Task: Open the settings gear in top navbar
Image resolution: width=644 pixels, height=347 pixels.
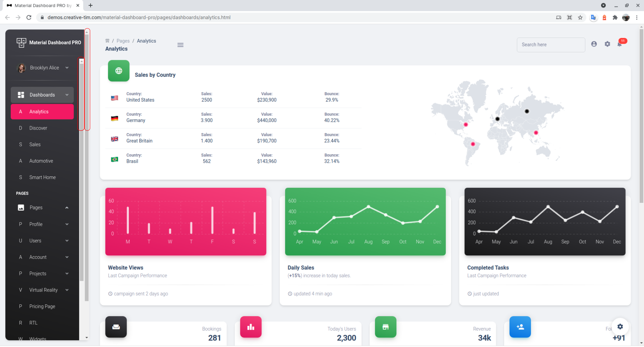Action: pos(607,44)
